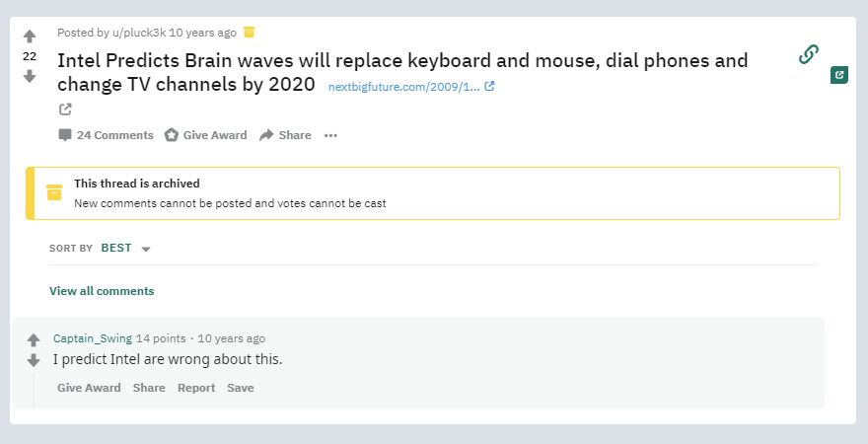Open Captain_Swing's profile

(92, 338)
